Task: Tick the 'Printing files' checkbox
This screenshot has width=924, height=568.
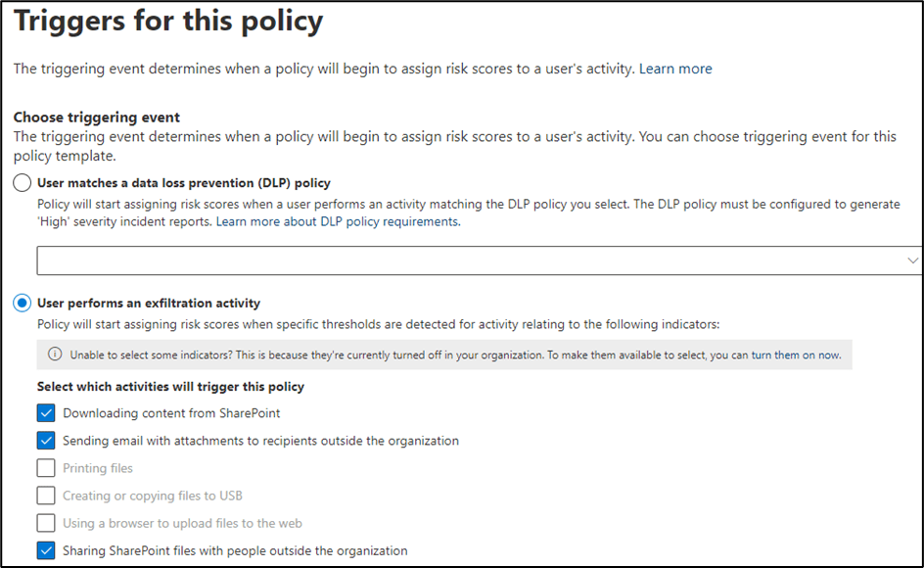Action: point(46,468)
